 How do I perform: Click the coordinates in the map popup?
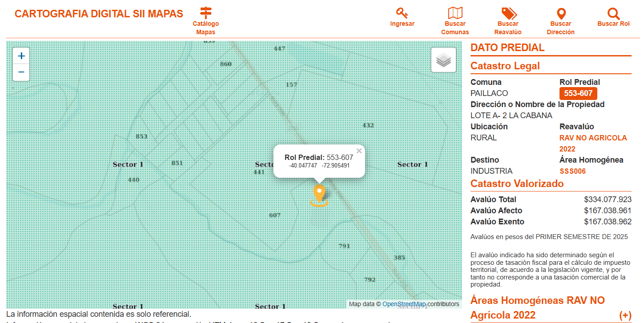pyautogui.click(x=319, y=166)
